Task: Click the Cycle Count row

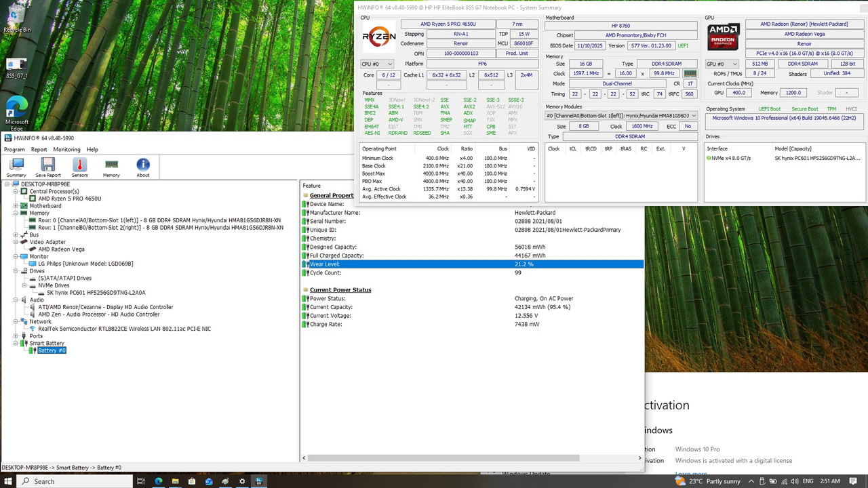Action: (473, 272)
